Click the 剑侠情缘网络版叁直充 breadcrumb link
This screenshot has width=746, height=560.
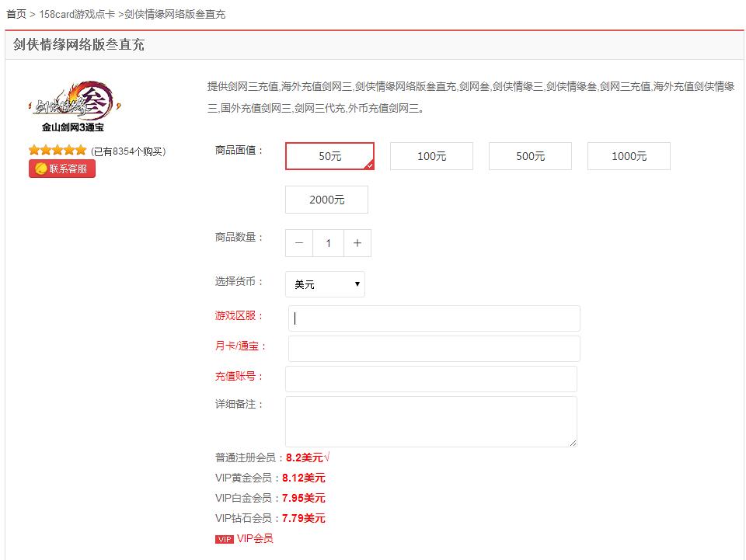click(x=175, y=14)
